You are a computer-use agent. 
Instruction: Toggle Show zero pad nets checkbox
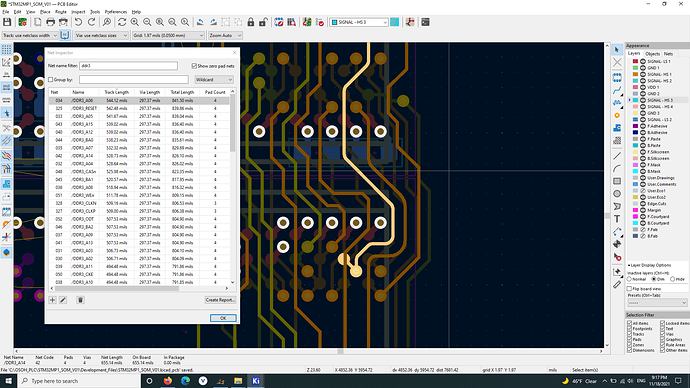point(194,66)
